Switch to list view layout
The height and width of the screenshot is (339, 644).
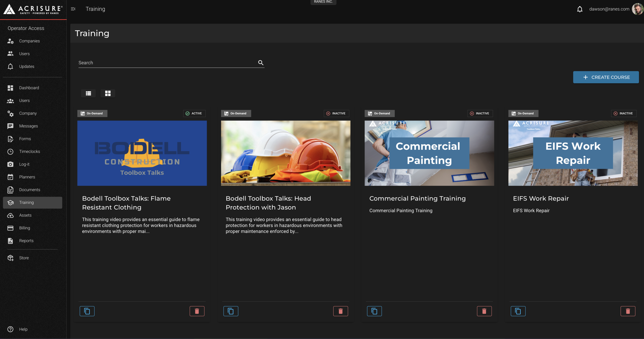[x=88, y=93]
